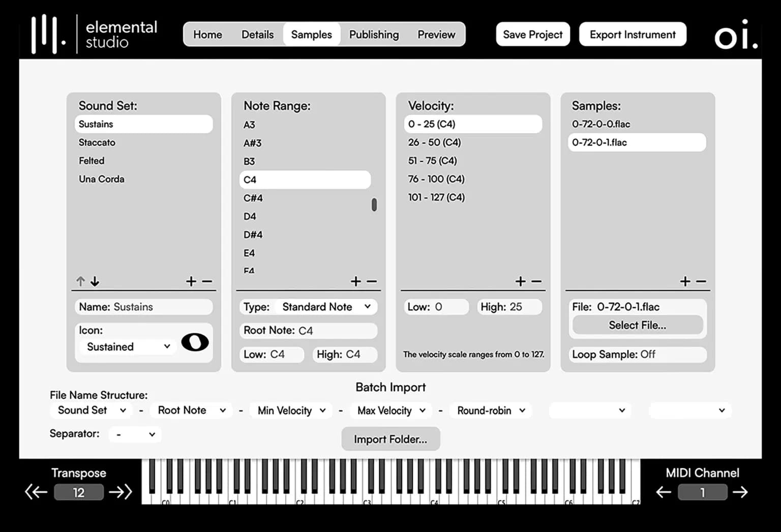The height and width of the screenshot is (532, 781).
Task: Increase transpose with the right double arrow
Action: 120,492
